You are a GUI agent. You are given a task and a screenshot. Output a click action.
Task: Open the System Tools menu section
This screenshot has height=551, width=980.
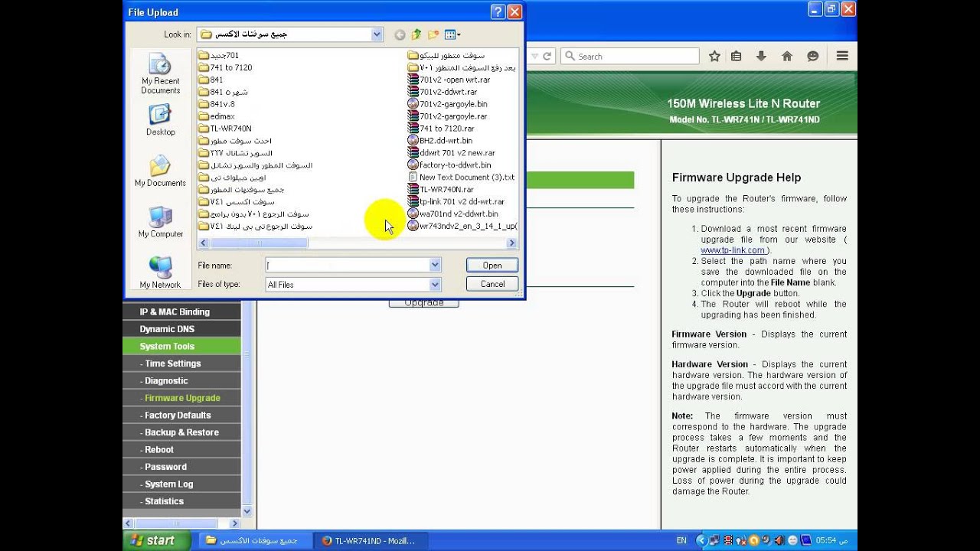point(181,346)
